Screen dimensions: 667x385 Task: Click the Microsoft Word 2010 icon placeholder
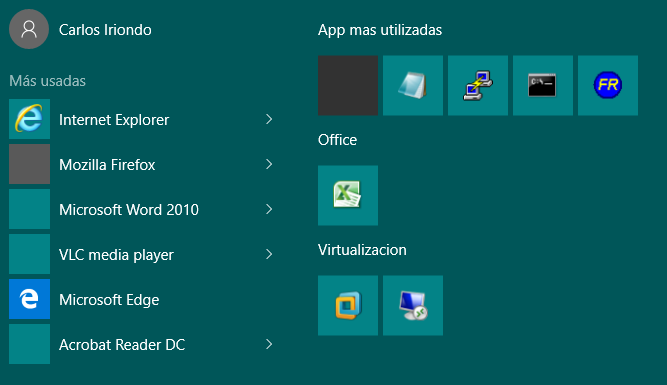(29, 209)
